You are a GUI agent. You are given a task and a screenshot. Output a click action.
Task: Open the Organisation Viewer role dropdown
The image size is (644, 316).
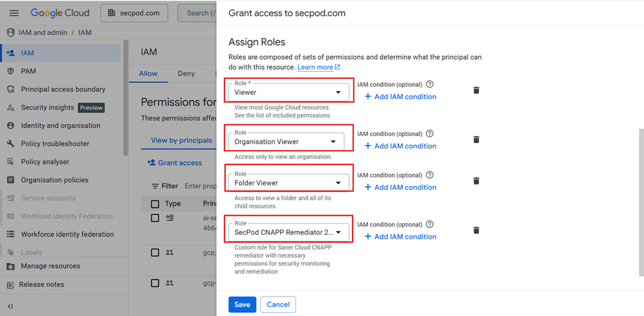click(289, 141)
